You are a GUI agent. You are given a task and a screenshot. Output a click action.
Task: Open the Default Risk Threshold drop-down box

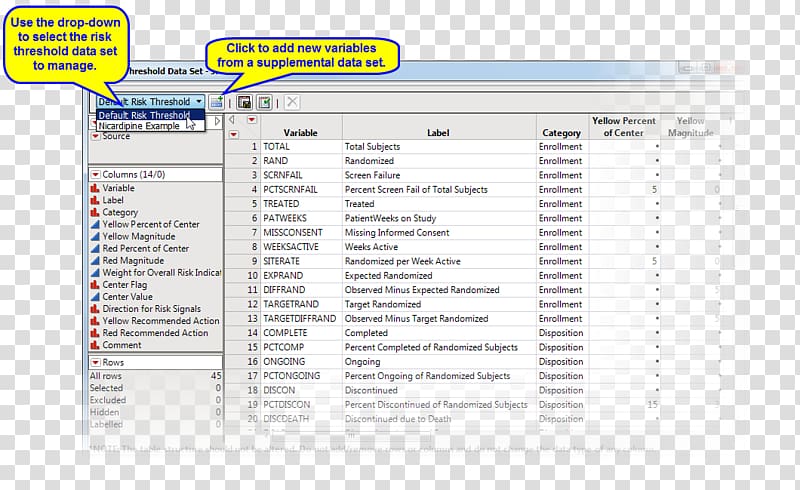click(151, 102)
